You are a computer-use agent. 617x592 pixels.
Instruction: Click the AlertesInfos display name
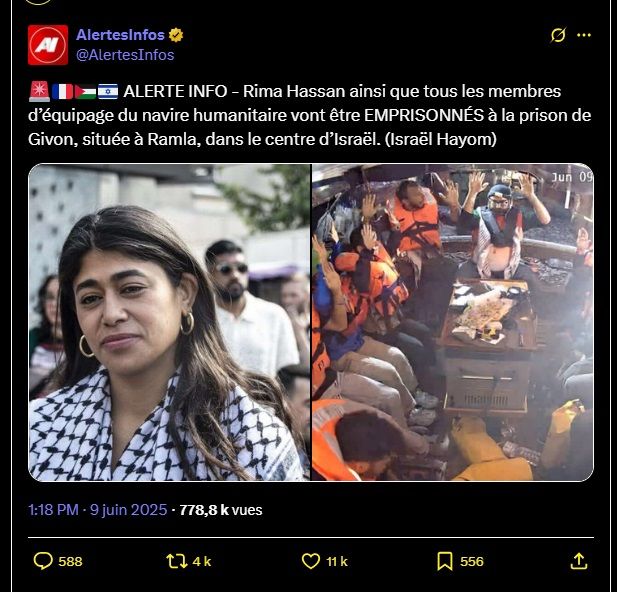pyautogui.click(x=120, y=35)
